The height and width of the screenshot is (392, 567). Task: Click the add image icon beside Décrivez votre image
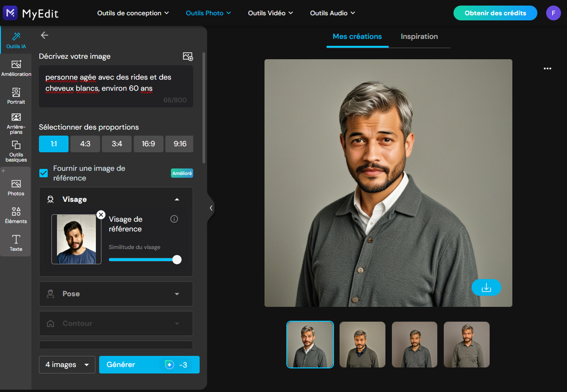tap(187, 56)
